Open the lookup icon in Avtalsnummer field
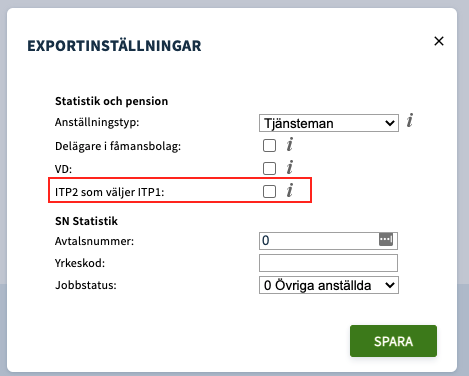 tap(386, 239)
